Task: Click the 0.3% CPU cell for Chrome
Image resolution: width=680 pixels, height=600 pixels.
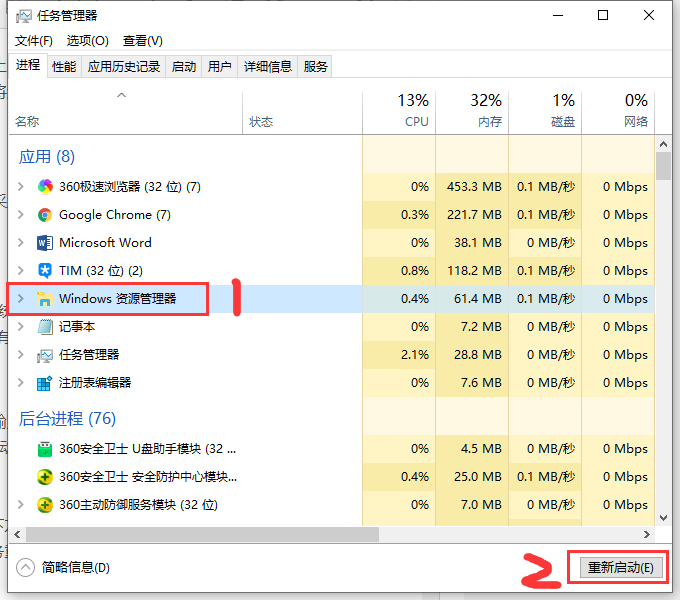Action: tap(399, 215)
